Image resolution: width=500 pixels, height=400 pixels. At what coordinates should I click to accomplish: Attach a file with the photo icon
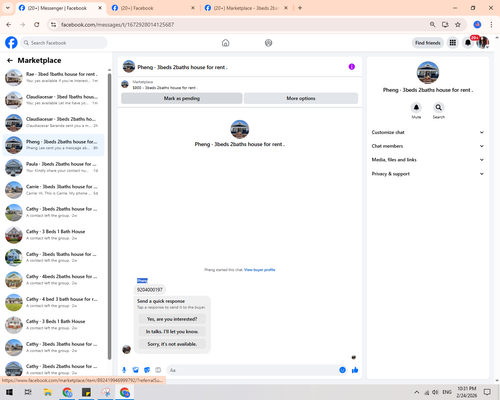tap(136, 370)
